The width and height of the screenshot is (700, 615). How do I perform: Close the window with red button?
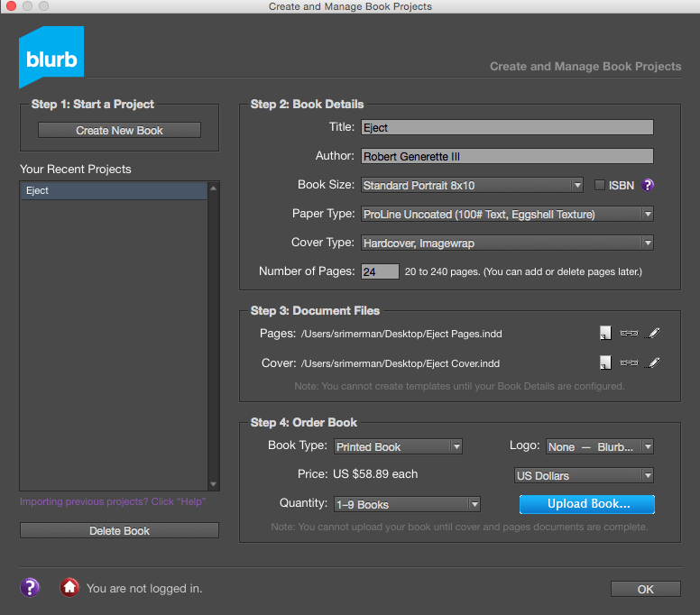tap(12, 5)
